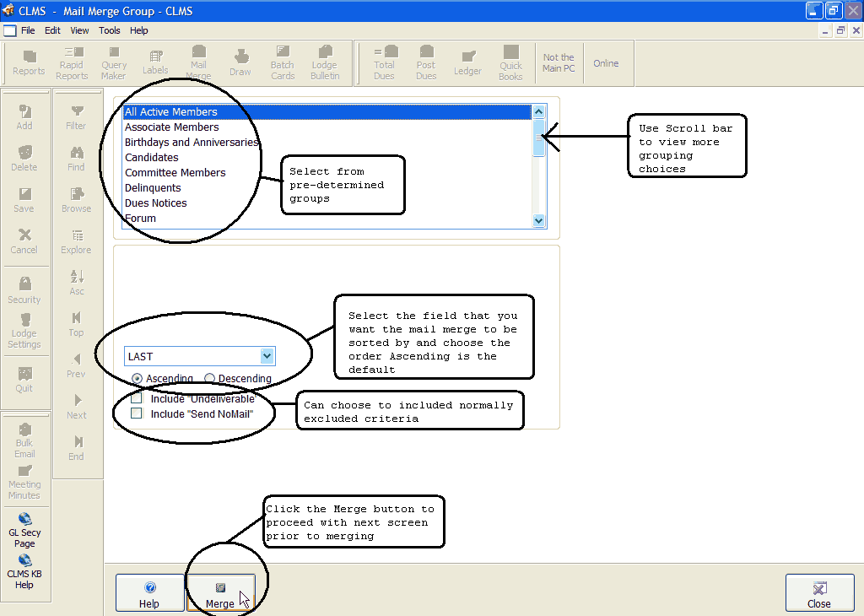Open the Lodge Bulletin tool

click(x=325, y=63)
